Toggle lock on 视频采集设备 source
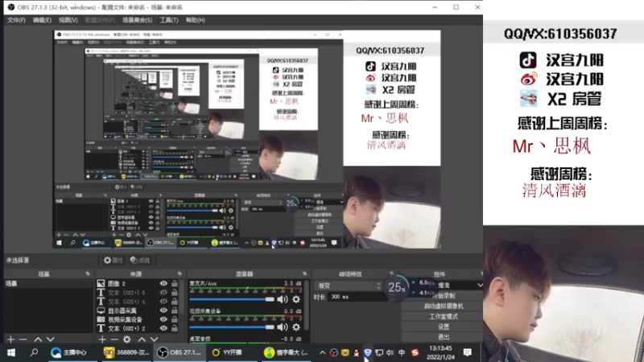This screenshot has width=644, height=362. 175,319
